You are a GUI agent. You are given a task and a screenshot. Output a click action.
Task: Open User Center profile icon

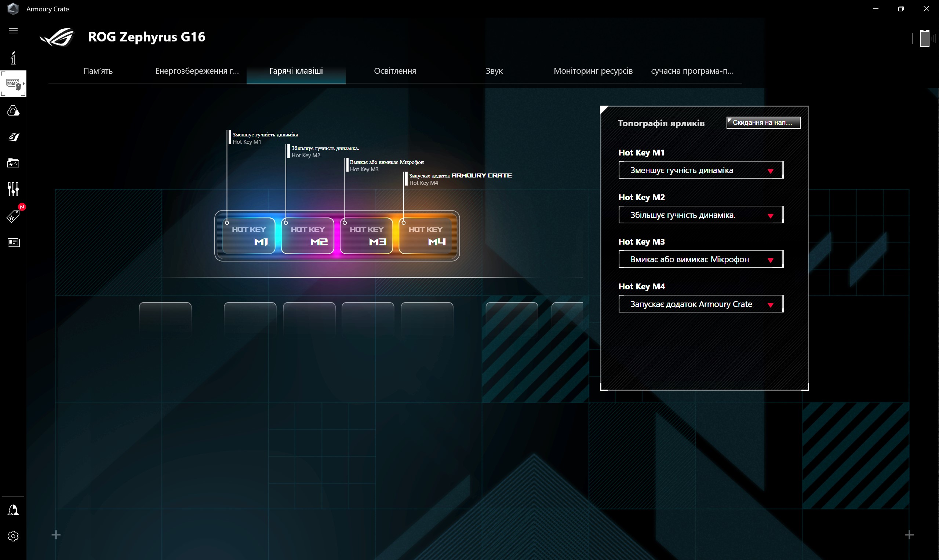click(13, 510)
